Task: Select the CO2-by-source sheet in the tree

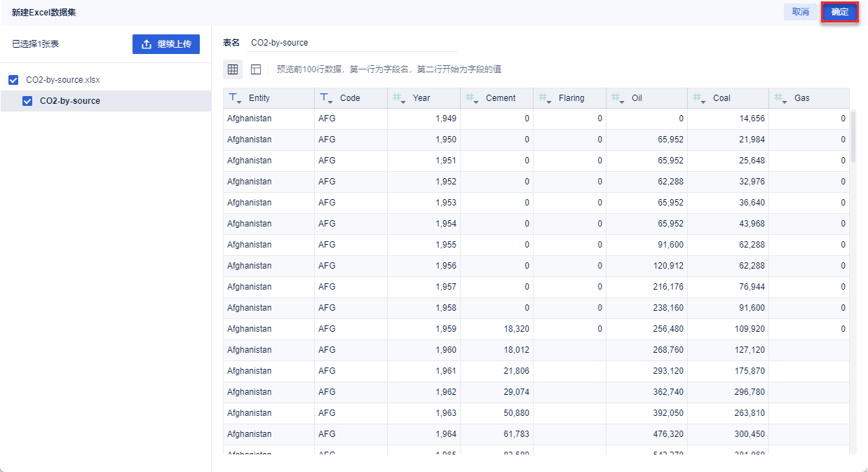Action: pyautogui.click(x=70, y=101)
